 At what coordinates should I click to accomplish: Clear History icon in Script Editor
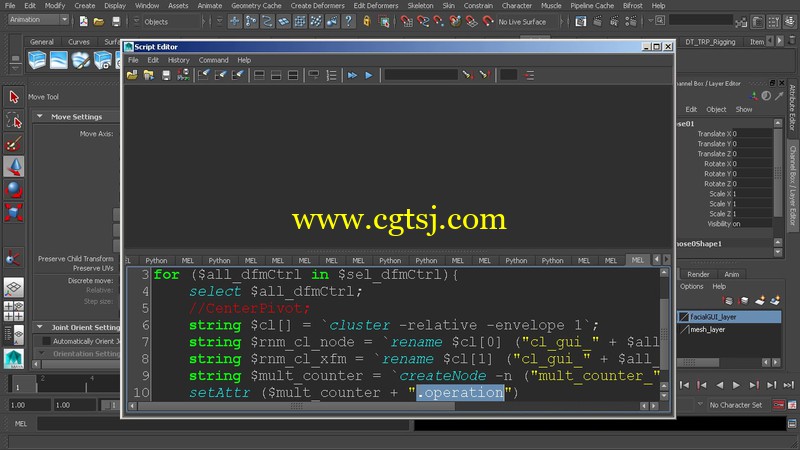tap(204, 76)
